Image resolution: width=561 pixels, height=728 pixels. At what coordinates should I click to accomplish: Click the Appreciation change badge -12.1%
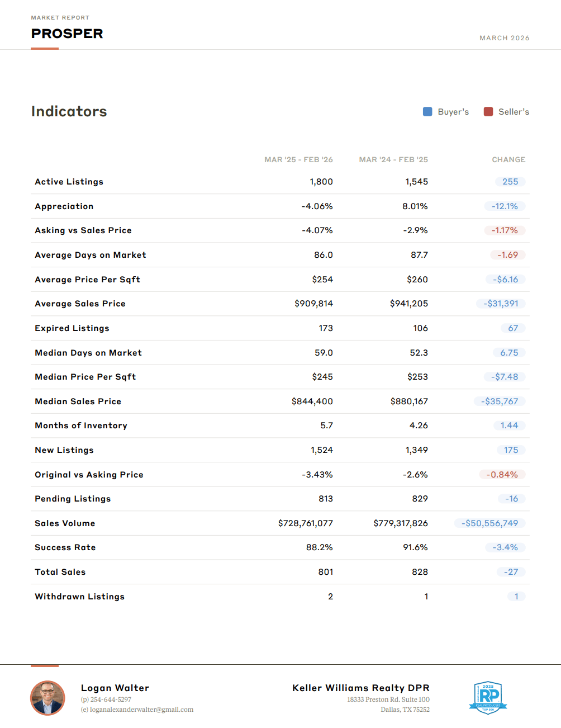coord(505,206)
